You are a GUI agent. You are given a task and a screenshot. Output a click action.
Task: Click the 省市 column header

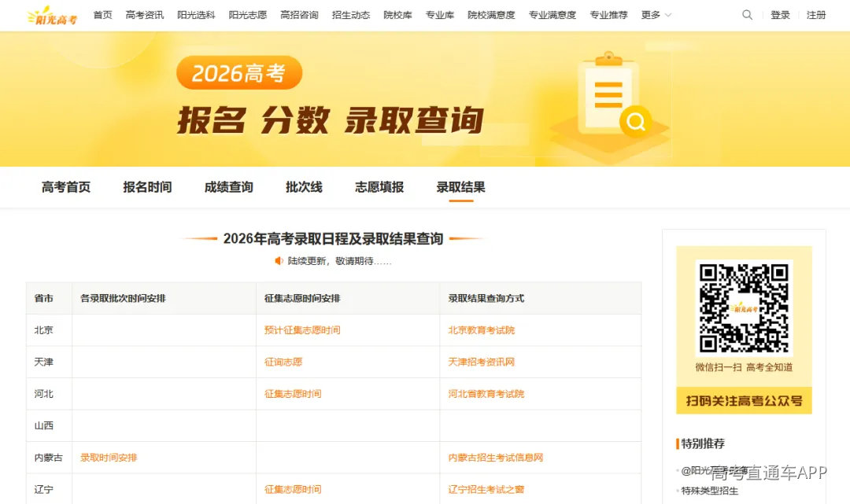pos(44,298)
